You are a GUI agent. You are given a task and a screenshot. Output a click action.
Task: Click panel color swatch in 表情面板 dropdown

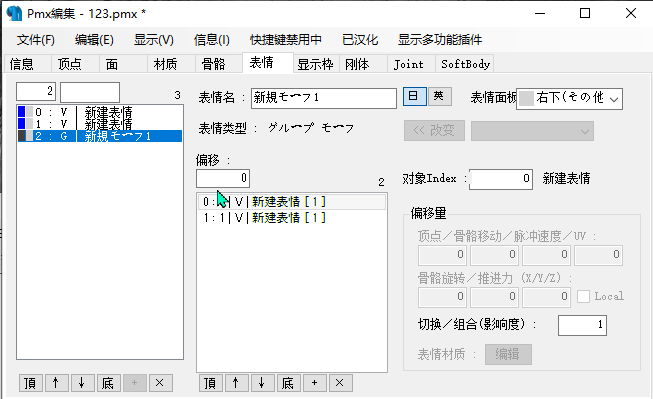click(527, 98)
